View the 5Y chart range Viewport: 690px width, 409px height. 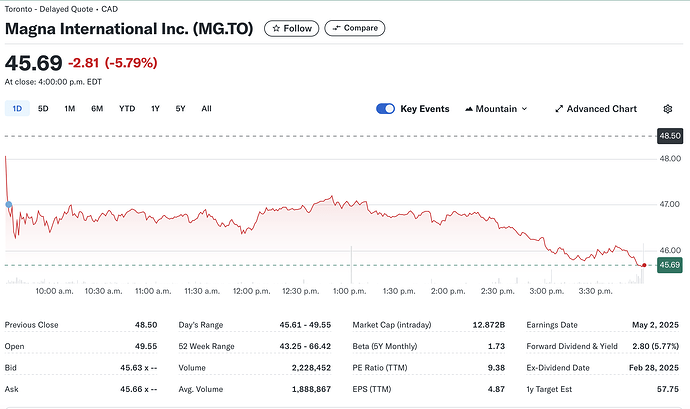click(180, 108)
